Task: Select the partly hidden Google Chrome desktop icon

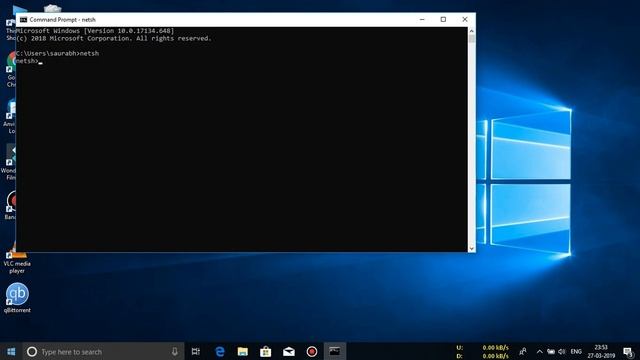Action: coord(10,69)
